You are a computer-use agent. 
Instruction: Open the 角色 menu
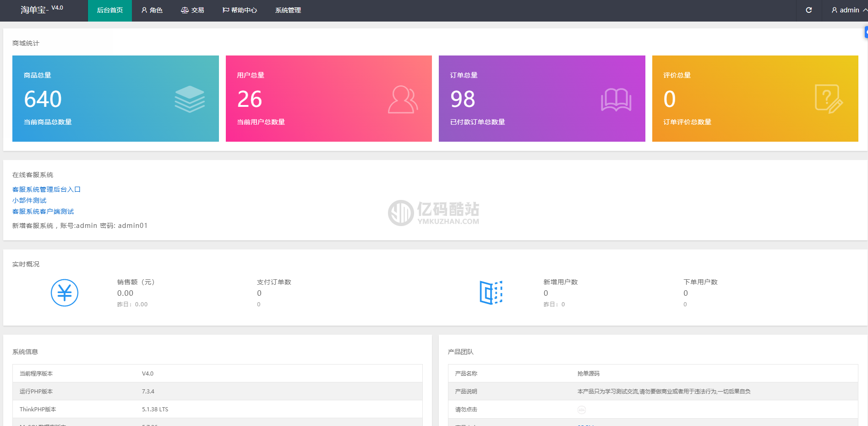pyautogui.click(x=152, y=11)
